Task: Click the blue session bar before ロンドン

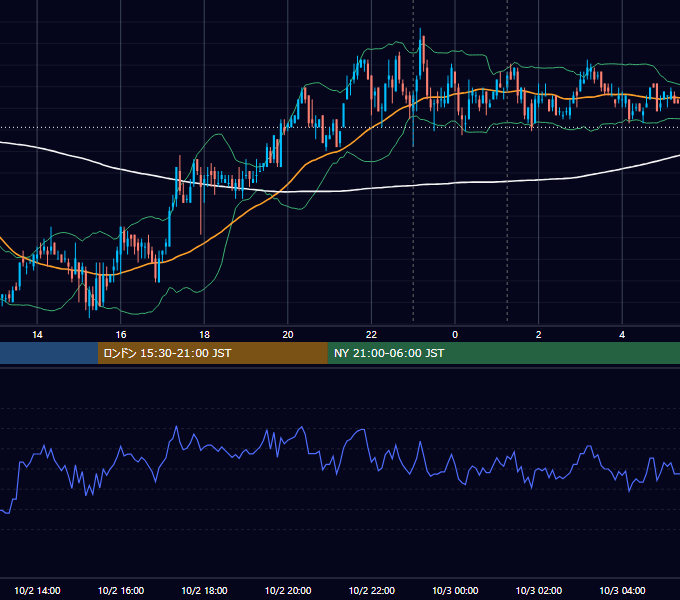Action: (49, 353)
